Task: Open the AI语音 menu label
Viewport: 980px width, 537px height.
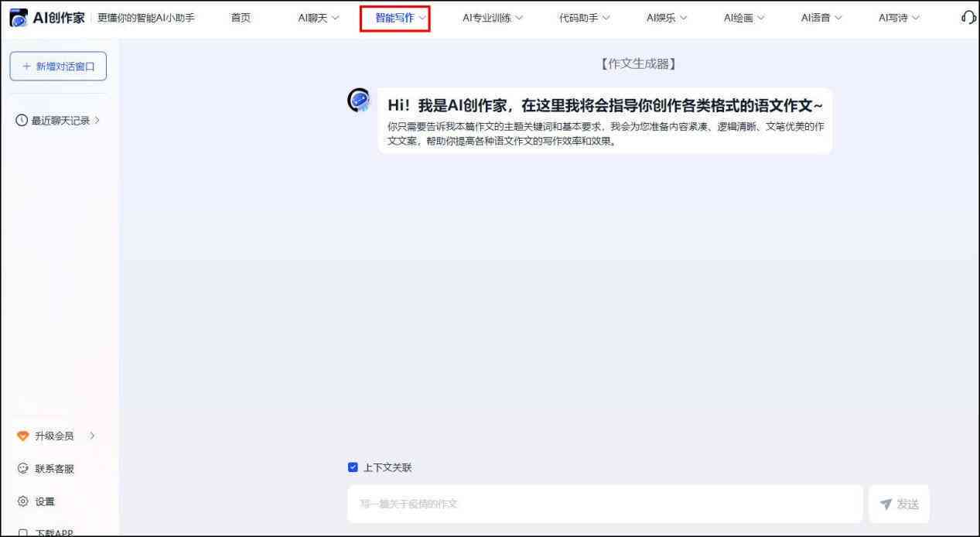Action: [816, 18]
